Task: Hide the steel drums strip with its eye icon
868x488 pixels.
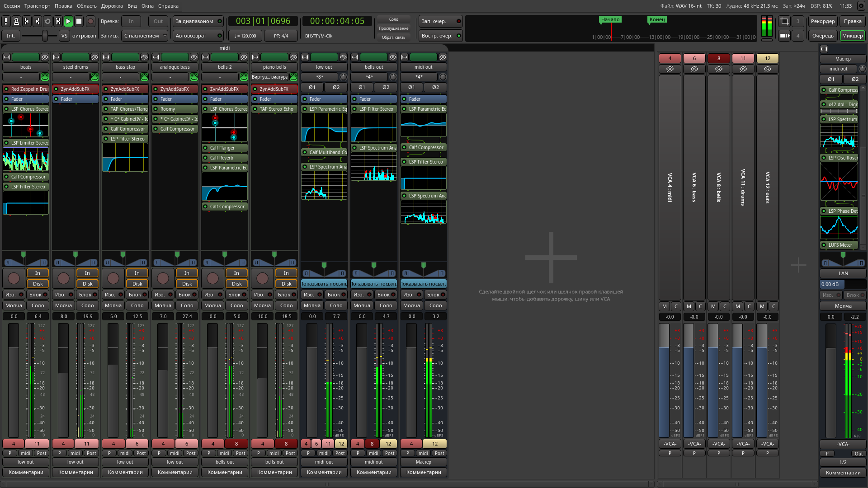Action: pos(94,57)
